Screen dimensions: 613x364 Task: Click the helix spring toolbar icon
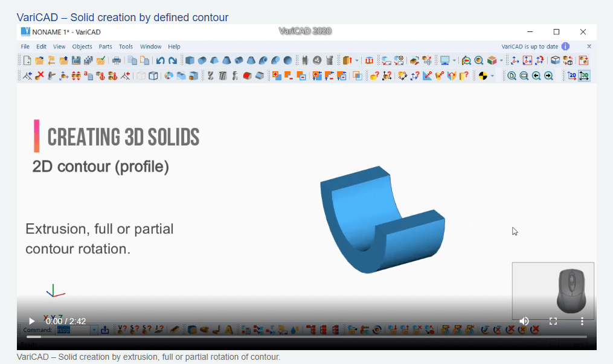[x=329, y=60]
